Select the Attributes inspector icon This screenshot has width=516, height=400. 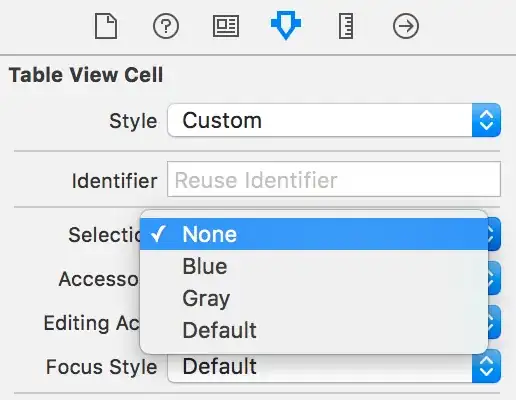pyautogui.click(x=286, y=25)
